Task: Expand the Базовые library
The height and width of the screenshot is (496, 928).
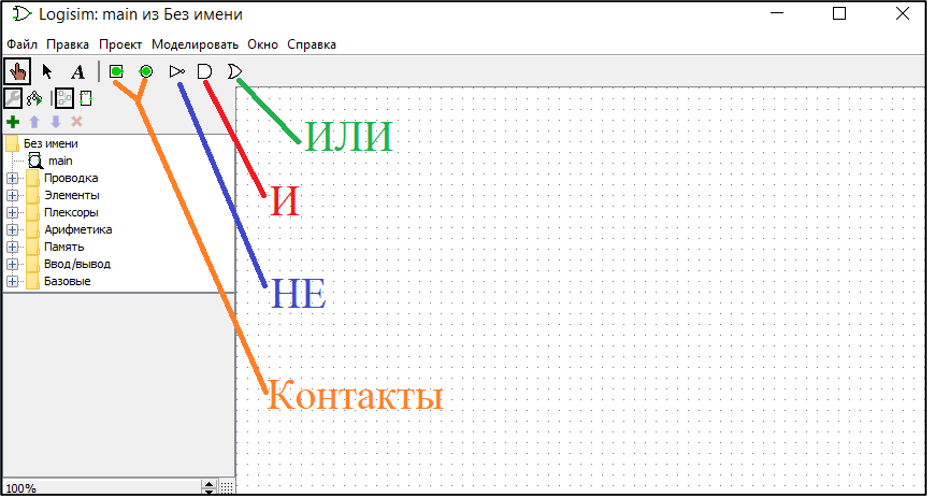Action: (12, 281)
